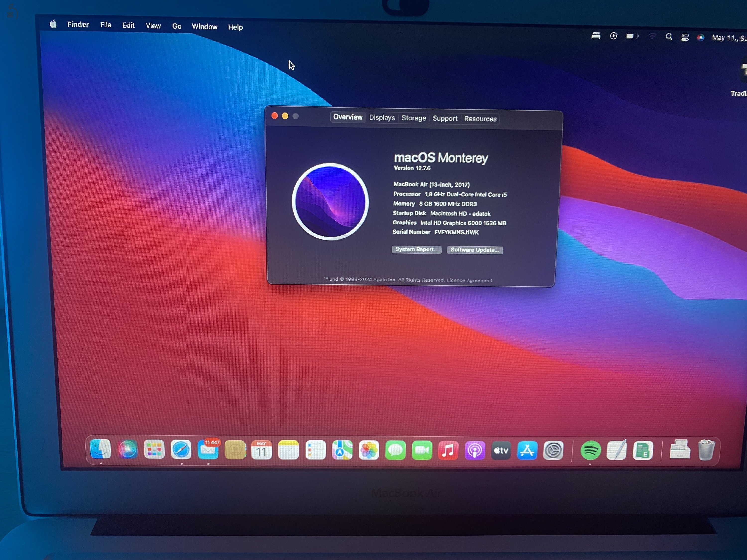Open the Photos app
This screenshot has width=747, height=560.
tap(369, 450)
